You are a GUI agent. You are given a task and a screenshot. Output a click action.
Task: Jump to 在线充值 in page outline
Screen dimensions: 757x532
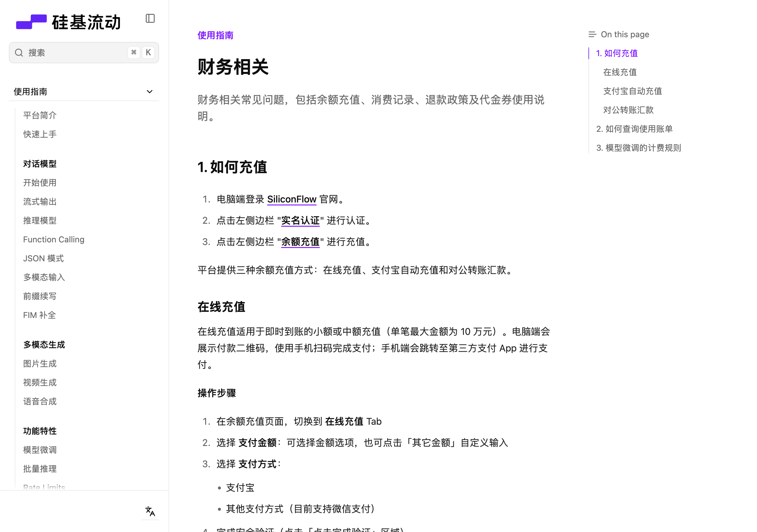(620, 72)
